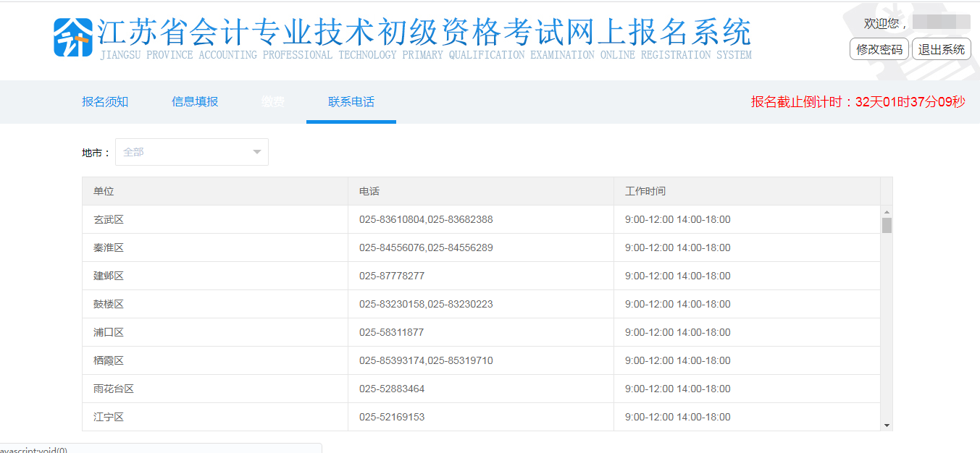Click phone number 025-87778277 for 建邺区
This screenshot has width=980, height=453.
[392, 276]
